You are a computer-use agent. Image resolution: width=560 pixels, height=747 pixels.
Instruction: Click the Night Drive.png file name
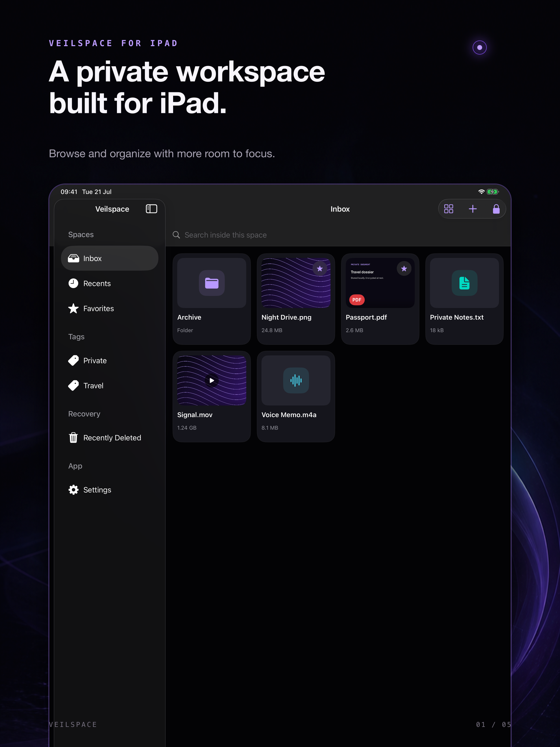tap(286, 317)
